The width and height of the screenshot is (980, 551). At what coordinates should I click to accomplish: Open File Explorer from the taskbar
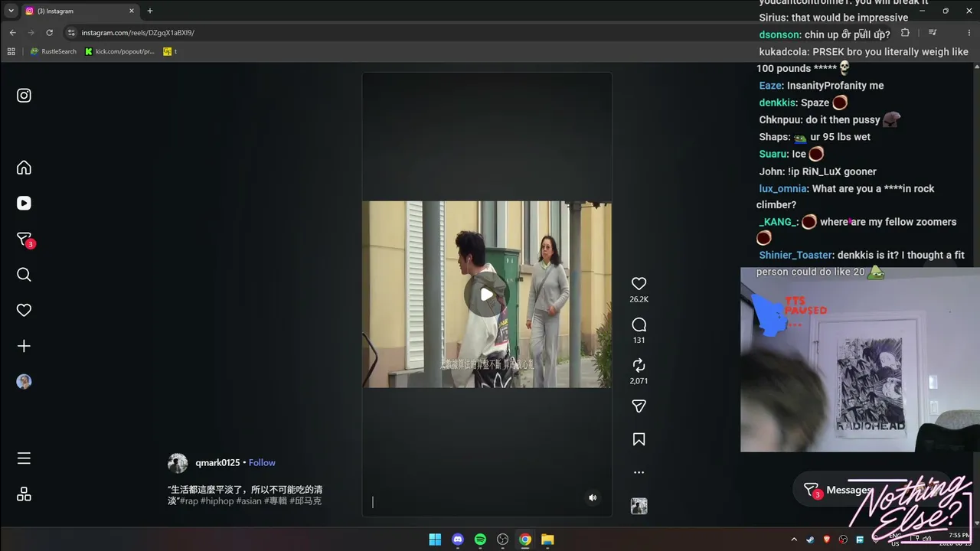547,540
